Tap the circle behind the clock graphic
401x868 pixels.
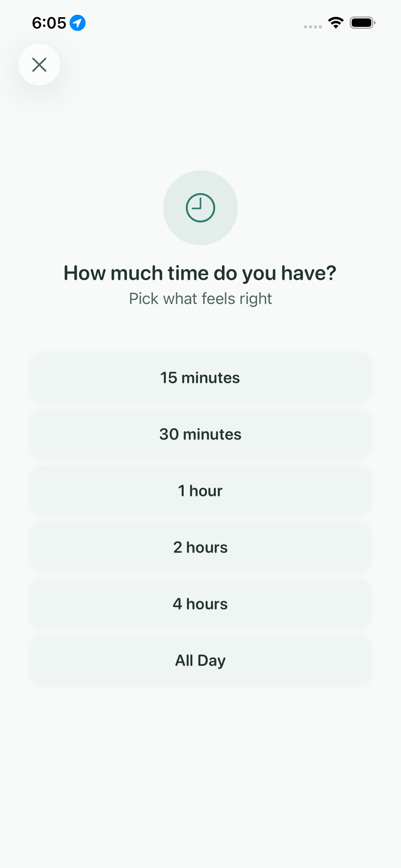(x=201, y=207)
